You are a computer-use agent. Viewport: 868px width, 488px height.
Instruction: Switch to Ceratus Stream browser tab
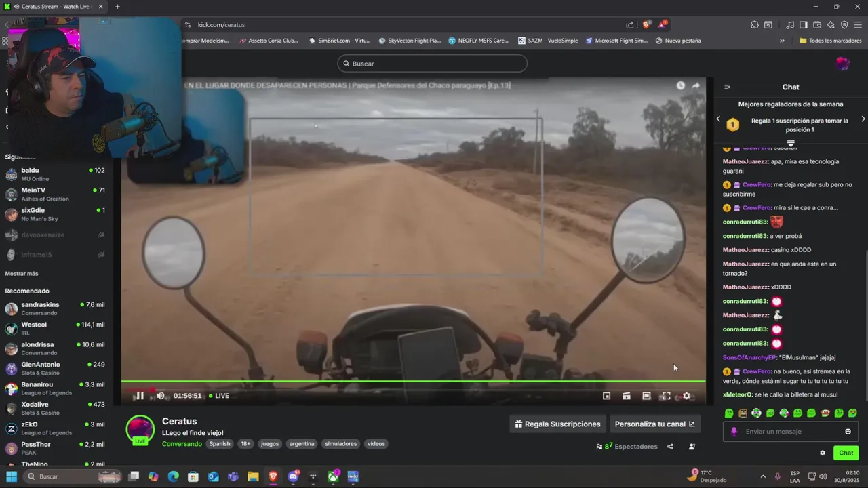(x=54, y=7)
